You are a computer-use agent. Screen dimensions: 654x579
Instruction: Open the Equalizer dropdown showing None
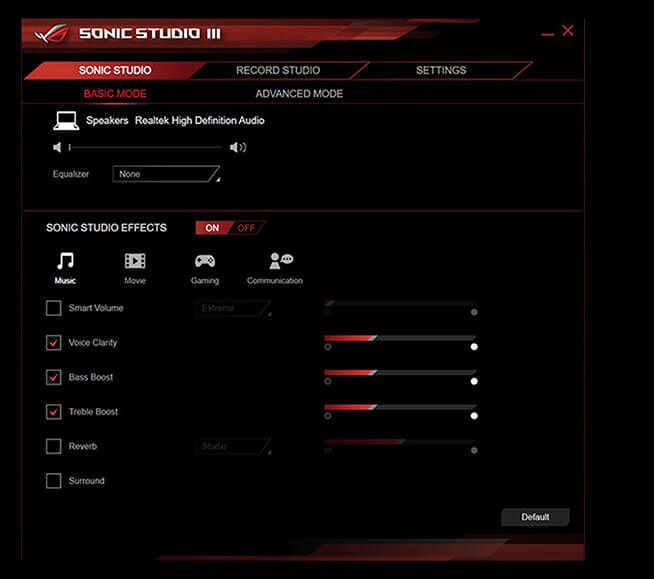tap(166, 174)
